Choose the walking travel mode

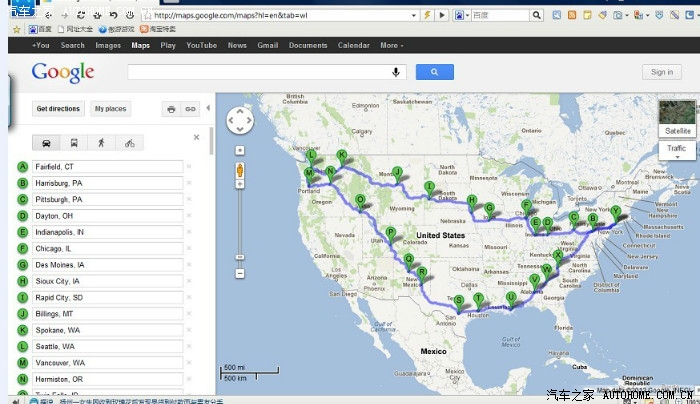(102, 143)
